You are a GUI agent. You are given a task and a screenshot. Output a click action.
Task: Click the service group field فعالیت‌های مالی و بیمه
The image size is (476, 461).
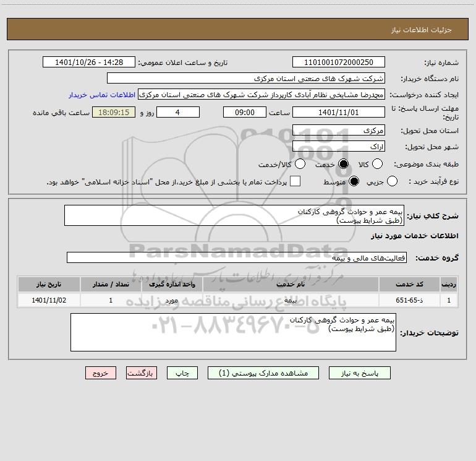237,257
